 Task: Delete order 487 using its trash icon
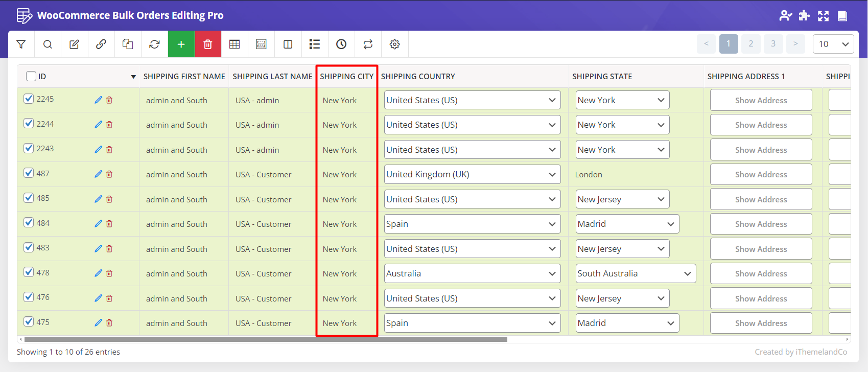point(109,174)
